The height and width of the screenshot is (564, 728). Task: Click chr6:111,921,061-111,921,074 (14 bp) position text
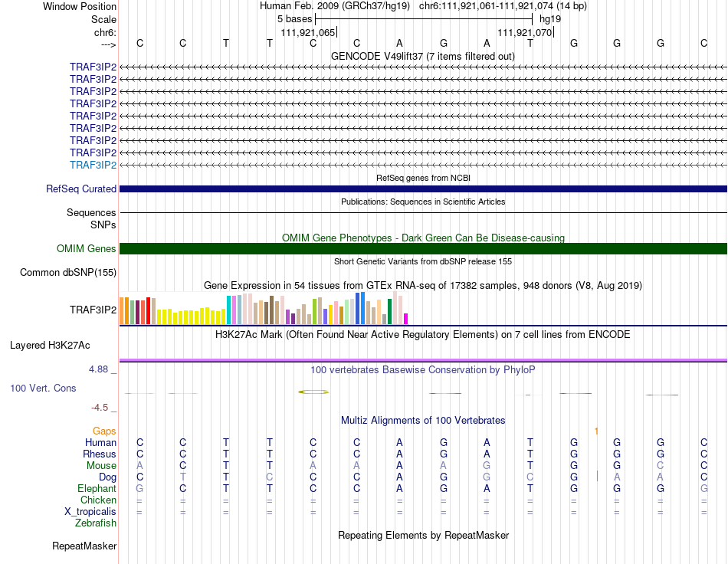[x=503, y=6]
